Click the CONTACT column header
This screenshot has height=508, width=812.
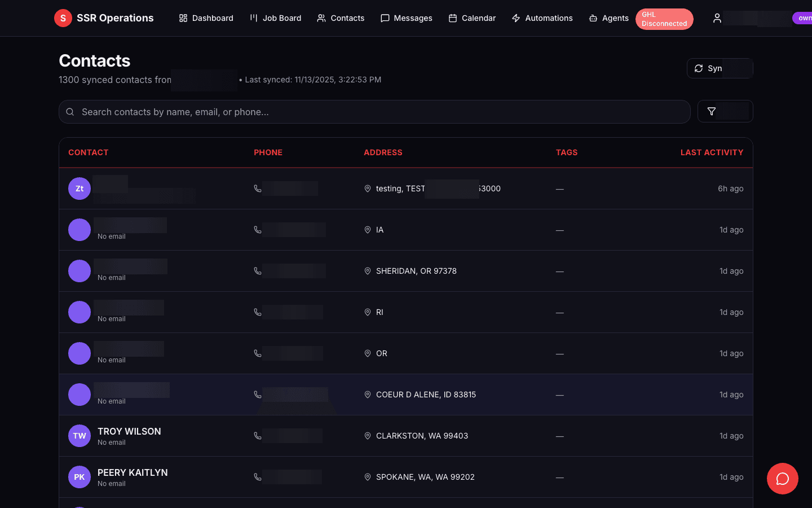[x=88, y=152]
